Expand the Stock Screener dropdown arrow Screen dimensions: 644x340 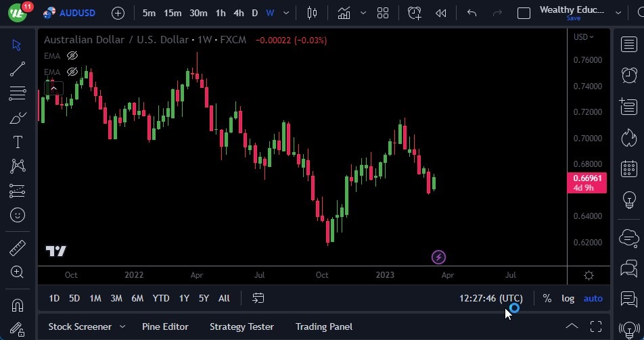(122, 327)
